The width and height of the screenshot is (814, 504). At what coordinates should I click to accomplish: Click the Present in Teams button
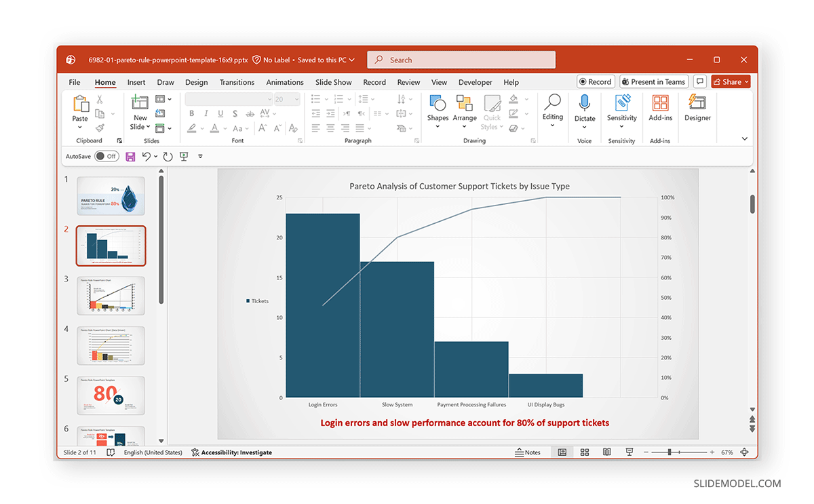[x=653, y=81]
